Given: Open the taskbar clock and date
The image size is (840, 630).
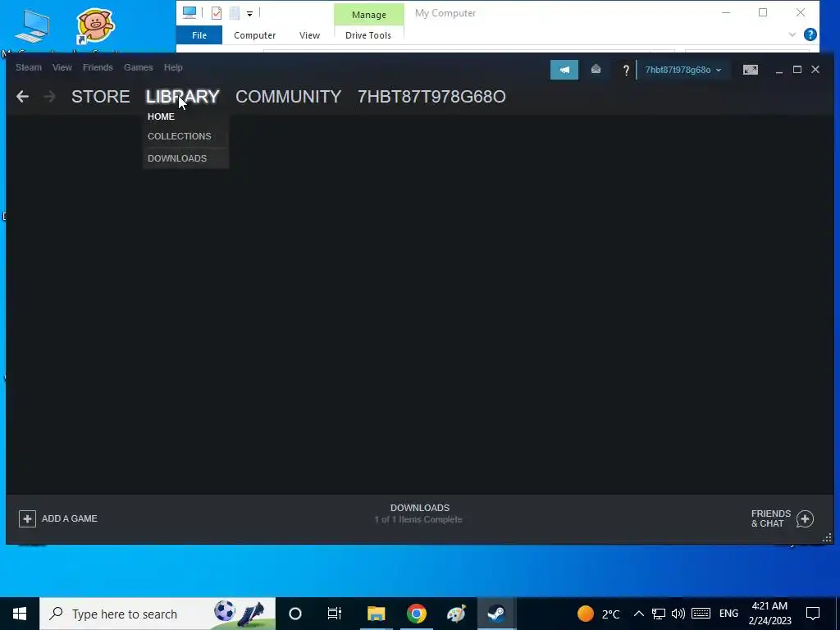Looking at the screenshot, I should pos(769,614).
